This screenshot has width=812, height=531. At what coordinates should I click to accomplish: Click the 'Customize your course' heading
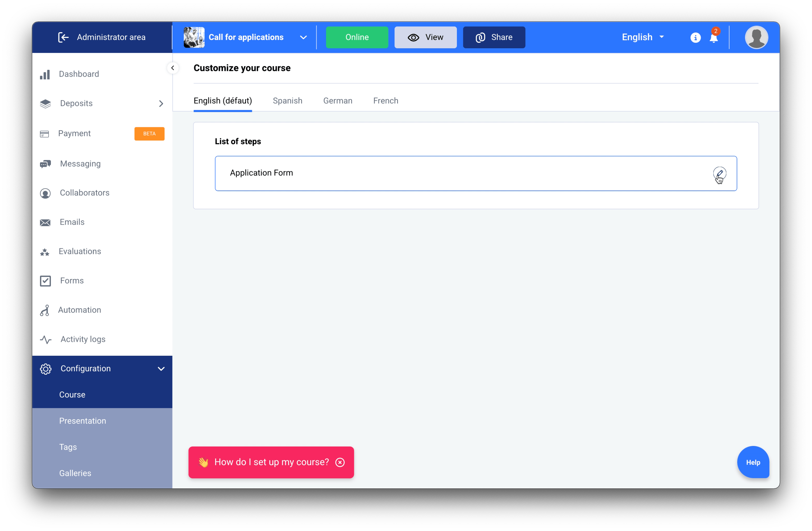click(x=242, y=68)
